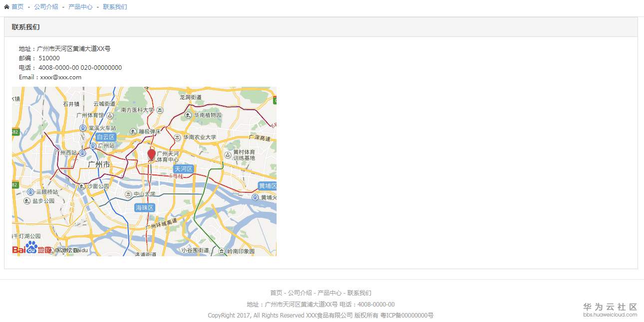Open 产品中心 link in the footer
The width and height of the screenshot is (644, 322).
(x=329, y=293)
